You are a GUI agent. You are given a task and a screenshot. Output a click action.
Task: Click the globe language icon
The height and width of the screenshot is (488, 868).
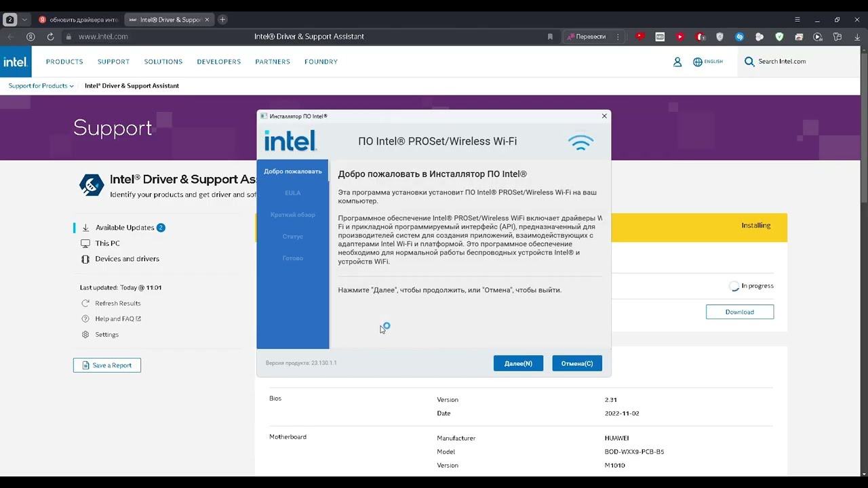[x=698, y=62]
